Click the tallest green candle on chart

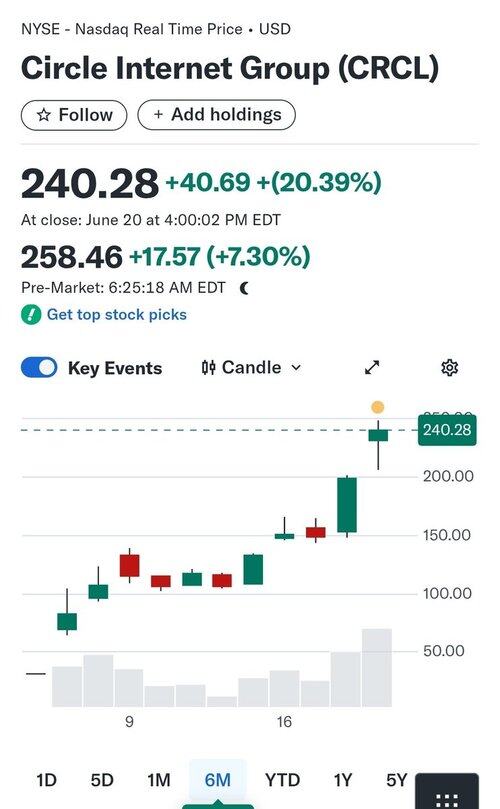[347, 505]
